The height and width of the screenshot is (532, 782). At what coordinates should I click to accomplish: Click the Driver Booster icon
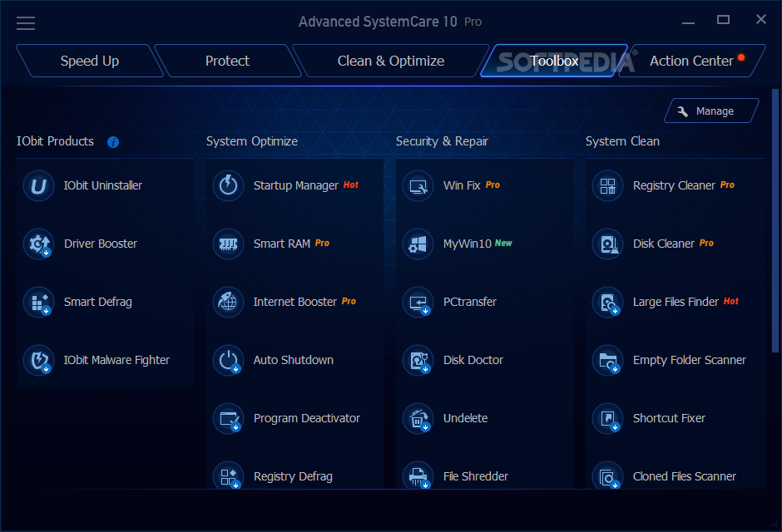click(38, 244)
